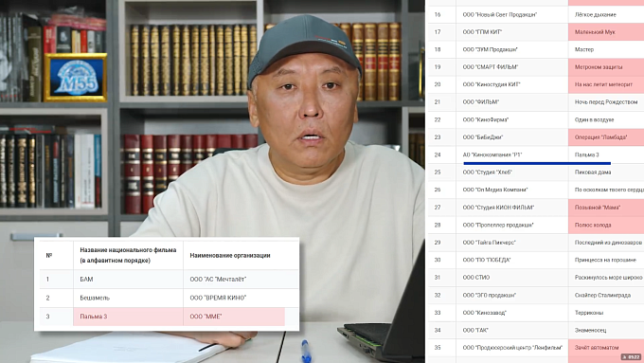Select the "Ночь перед Рождеством" title cell
Screen dimensions: 644x363
pos(606,102)
